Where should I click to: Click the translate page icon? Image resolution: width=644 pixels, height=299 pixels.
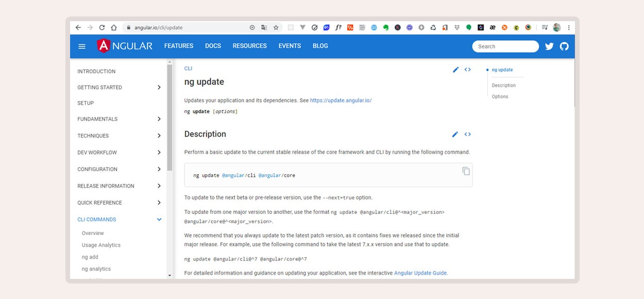264,27
